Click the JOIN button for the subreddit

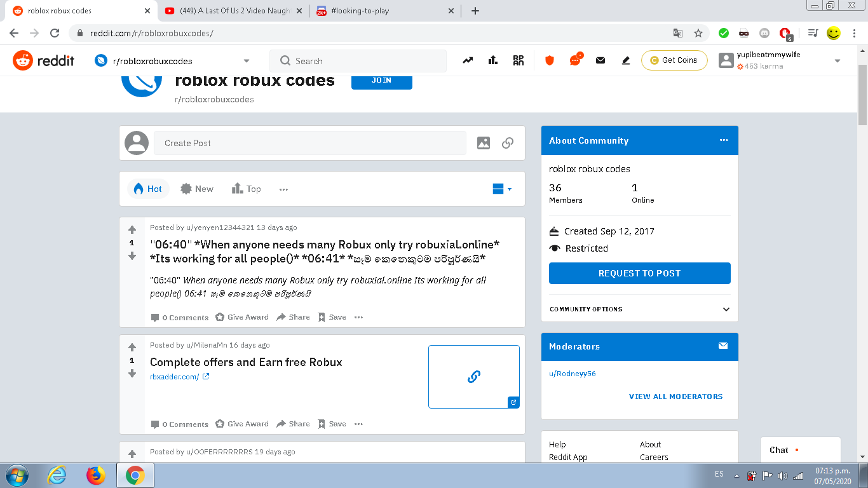click(381, 81)
